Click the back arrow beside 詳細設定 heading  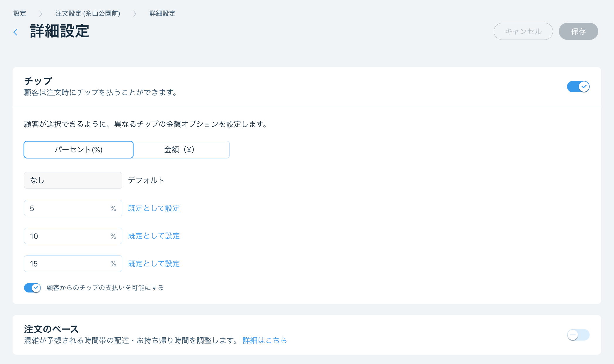(16, 32)
